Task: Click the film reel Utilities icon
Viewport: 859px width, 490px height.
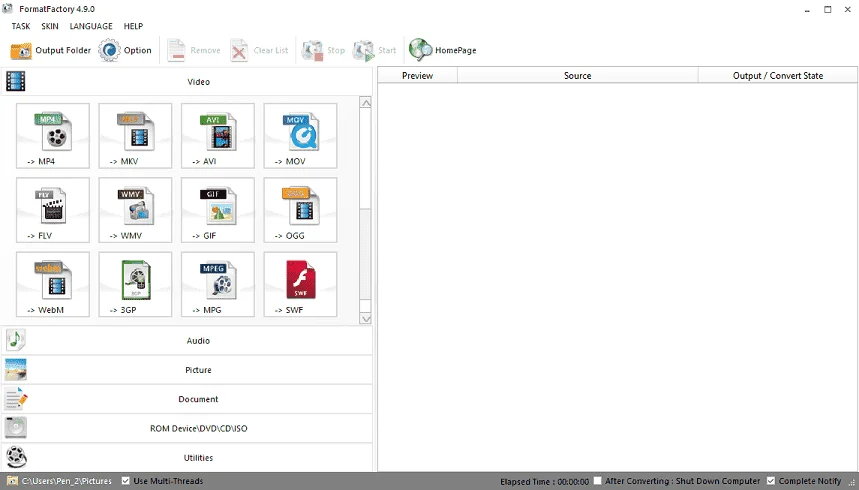Action: [16, 457]
